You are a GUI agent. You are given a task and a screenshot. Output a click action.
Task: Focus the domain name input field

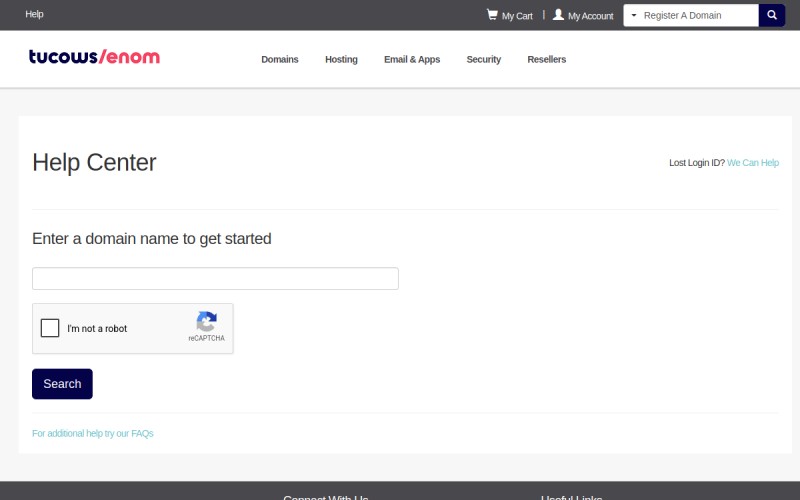coord(215,279)
